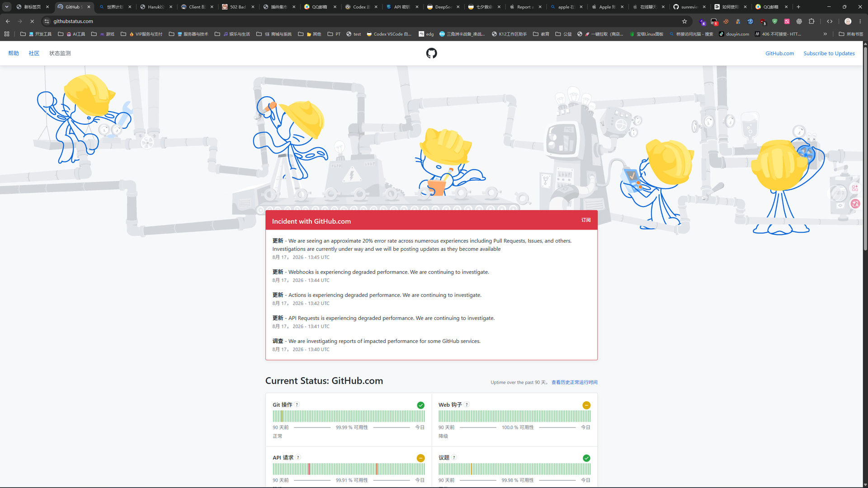Open the 游戏 bookmark folder
Screen dimensions: 868x488
click(103, 34)
